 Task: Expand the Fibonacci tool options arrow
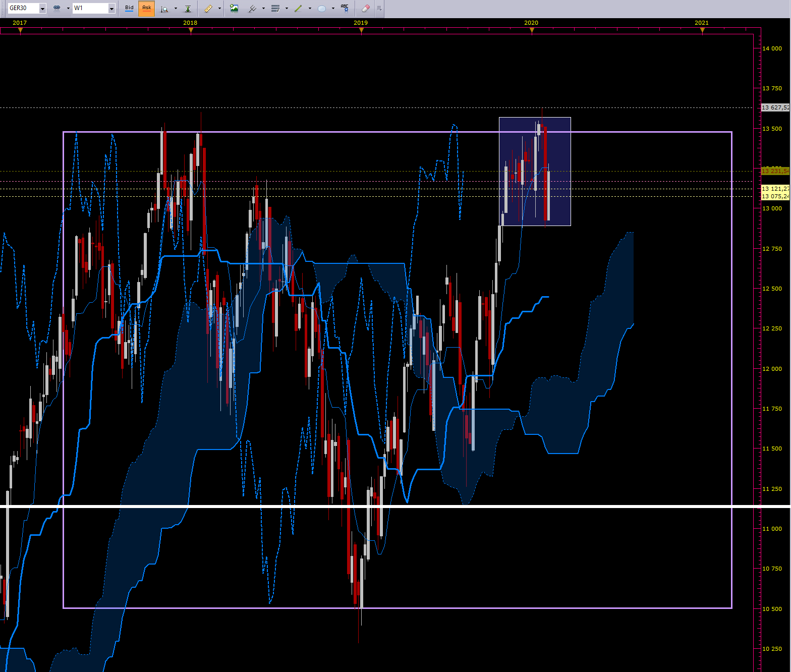coord(287,8)
